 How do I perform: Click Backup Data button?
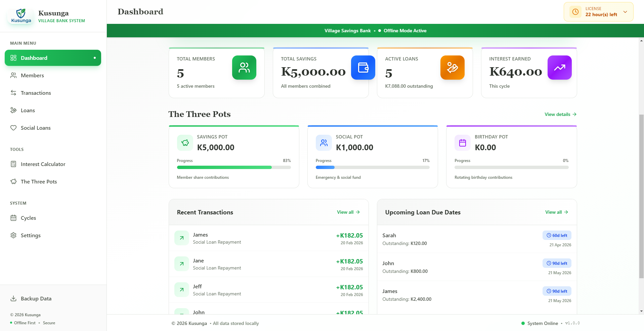[x=36, y=298]
